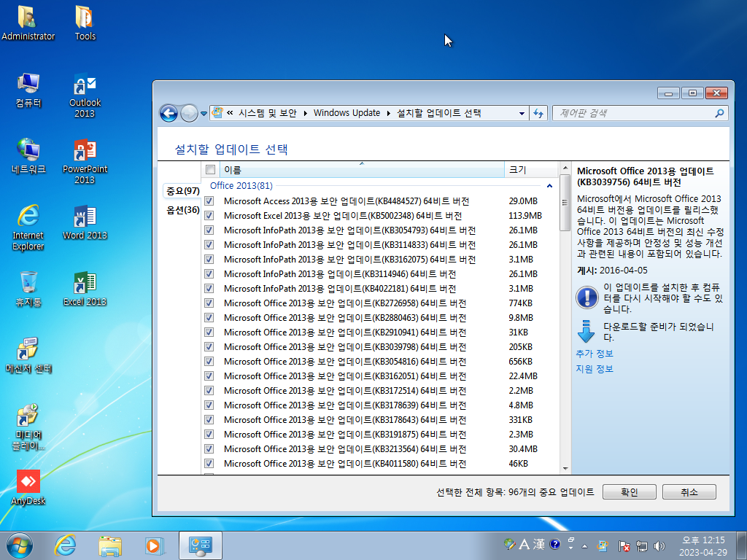Screen dimensions: 747x560
Task: Open Windows Explorer from taskbar
Action: pos(110,545)
